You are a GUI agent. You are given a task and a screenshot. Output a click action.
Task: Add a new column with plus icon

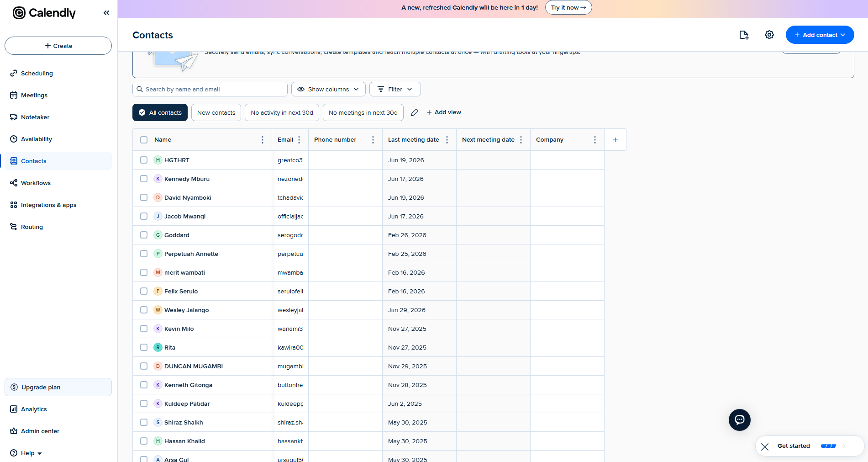[615, 140]
